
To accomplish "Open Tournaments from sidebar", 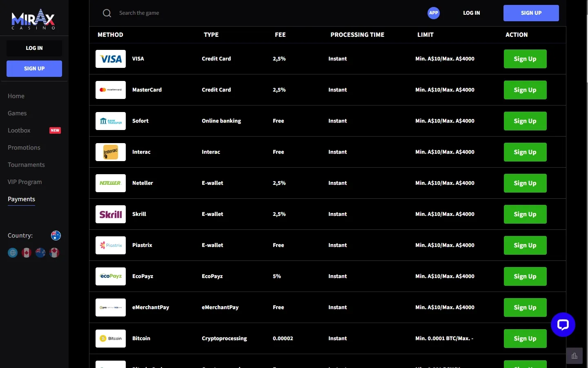I will pyautogui.click(x=26, y=165).
